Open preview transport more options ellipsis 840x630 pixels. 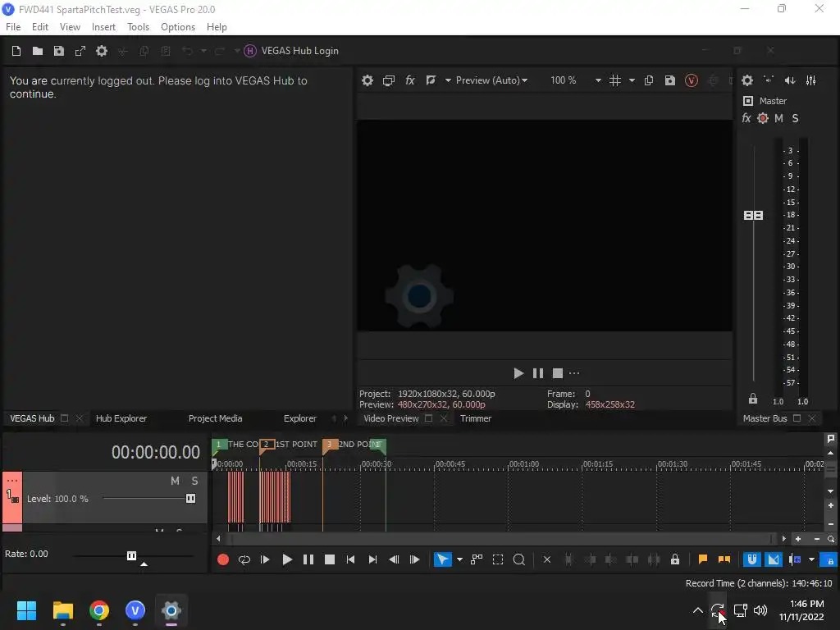(x=574, y=373)
